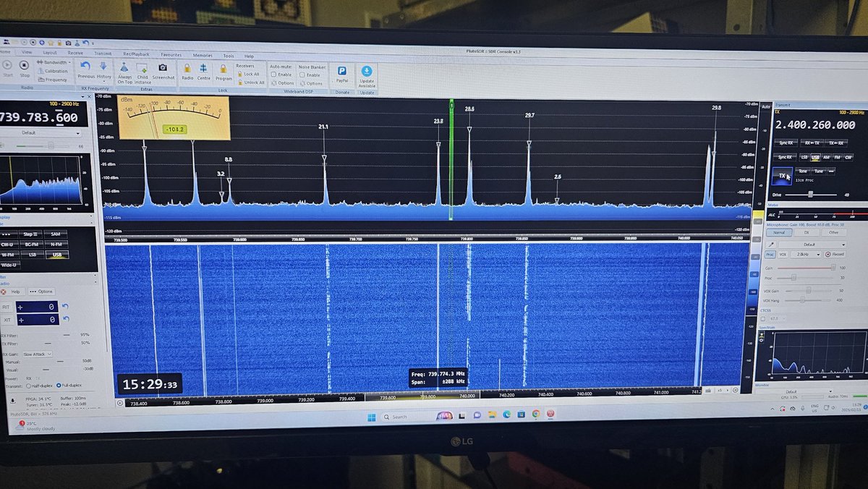Open Auto-mute Options
This screenshot has width=868, height=489.
pyautogui.click(x=281, y=83)
